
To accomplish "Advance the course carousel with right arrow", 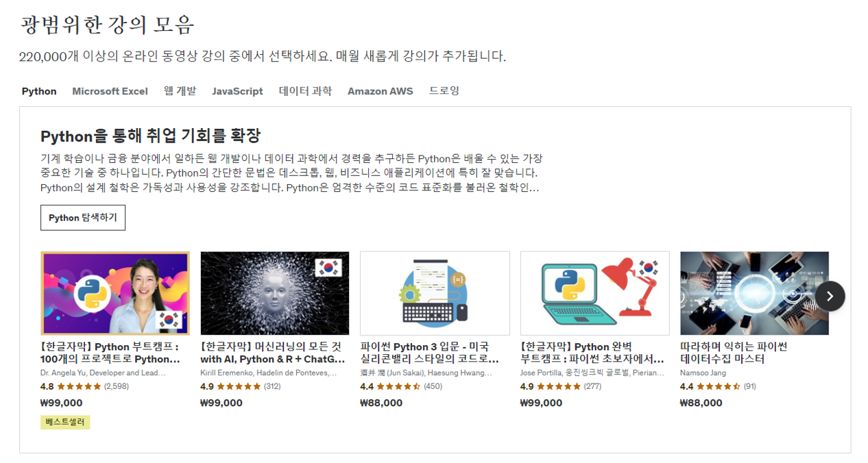I will 830,296.
